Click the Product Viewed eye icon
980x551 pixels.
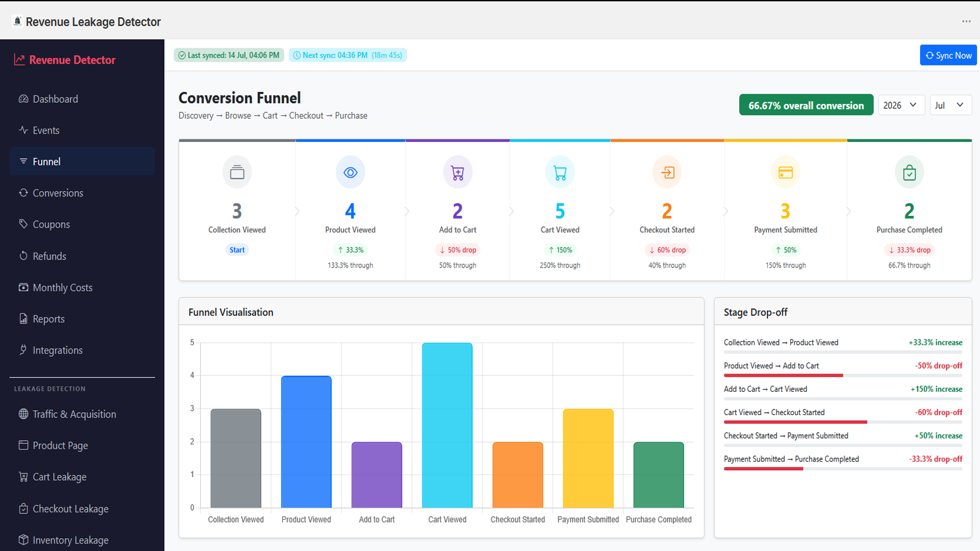click(x=350, y=173)
